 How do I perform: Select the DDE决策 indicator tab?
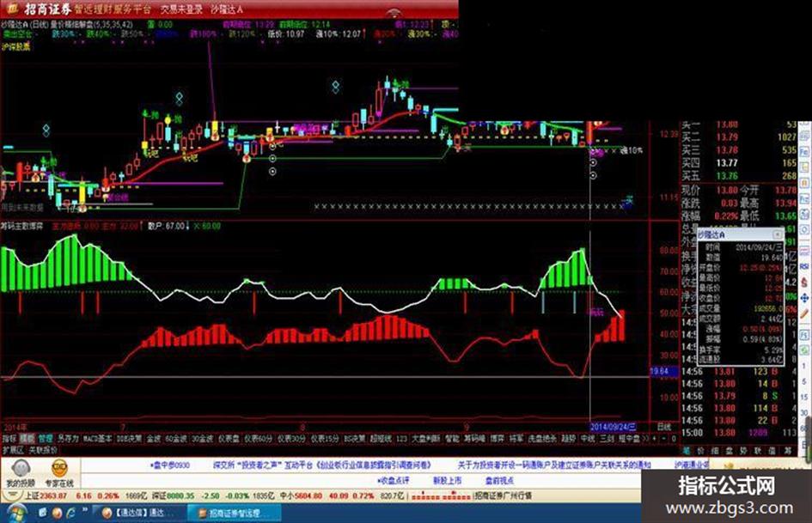coord(128,439)
